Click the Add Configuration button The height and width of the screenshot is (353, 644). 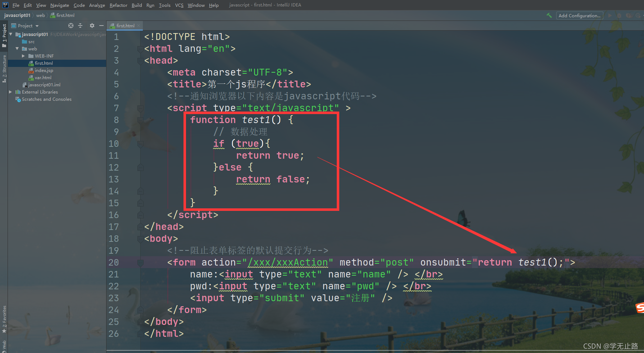[580, 15]
